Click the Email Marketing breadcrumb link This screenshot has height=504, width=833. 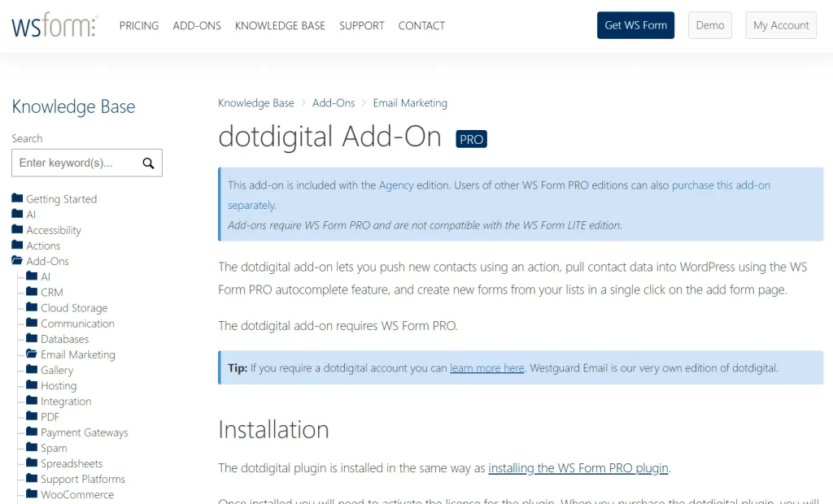coord(410,103)
